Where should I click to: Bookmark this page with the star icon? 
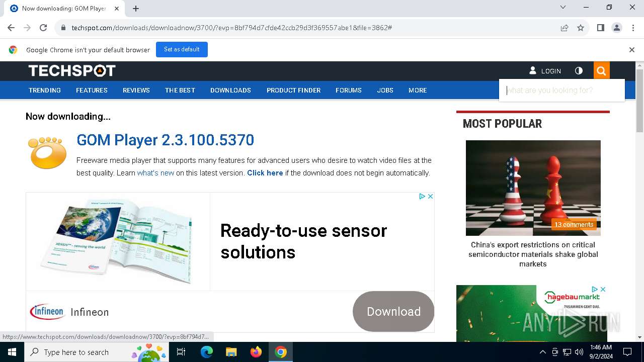pos(581,28)
